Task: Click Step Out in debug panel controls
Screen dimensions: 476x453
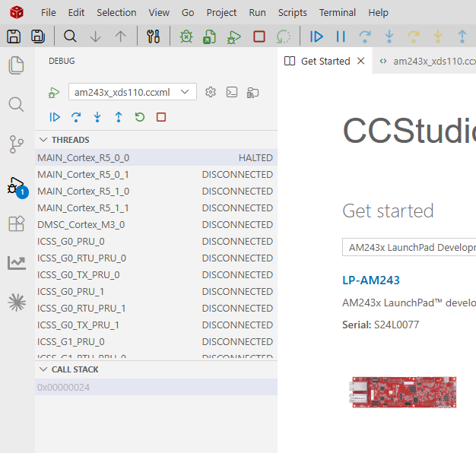Action: (x=119, y=117)
